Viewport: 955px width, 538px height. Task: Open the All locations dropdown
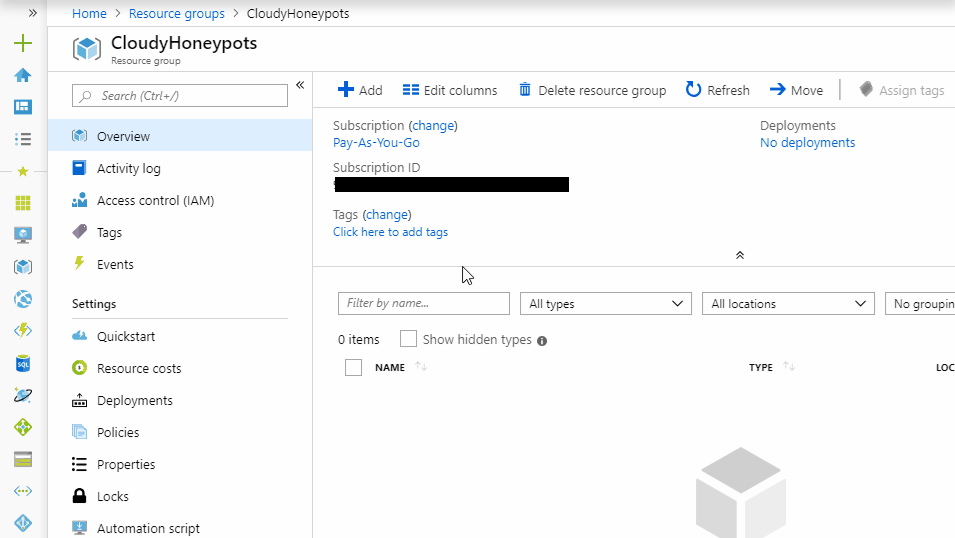(788, 303)
